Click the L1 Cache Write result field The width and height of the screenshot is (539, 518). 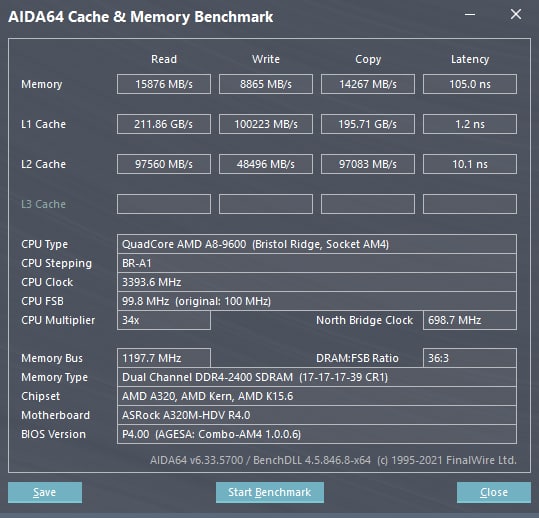coord(266,124)
